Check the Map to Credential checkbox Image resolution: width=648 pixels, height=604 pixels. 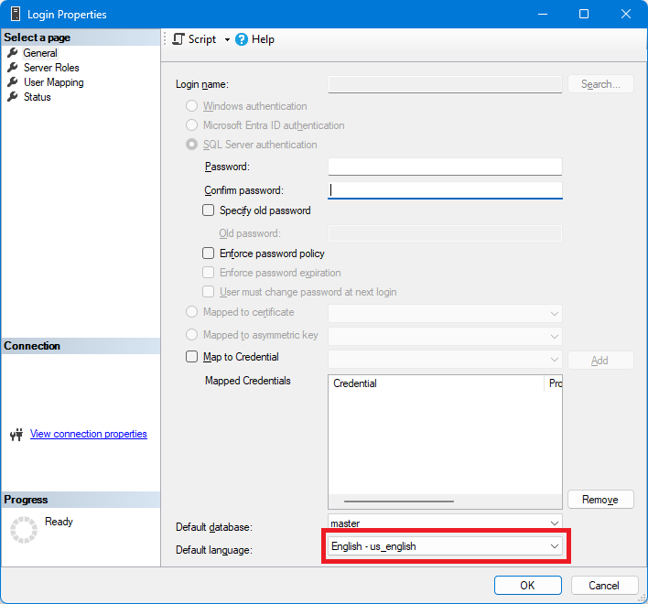(x=192, y=357)
